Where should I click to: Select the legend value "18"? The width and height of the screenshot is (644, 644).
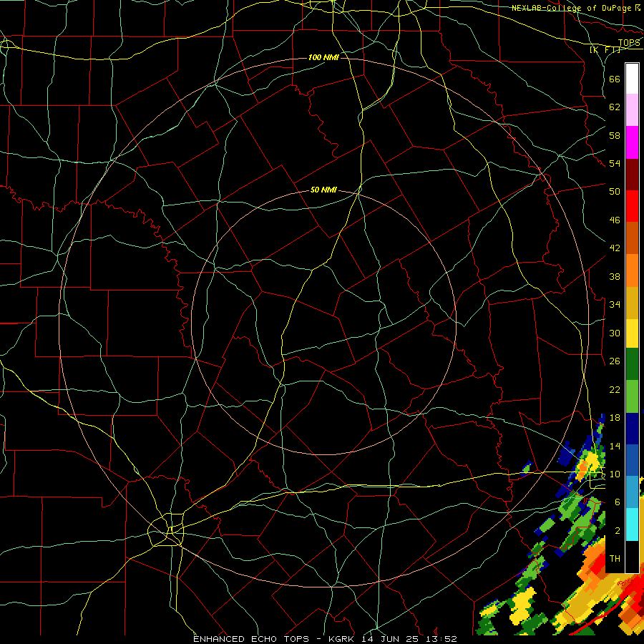[615, 418]
